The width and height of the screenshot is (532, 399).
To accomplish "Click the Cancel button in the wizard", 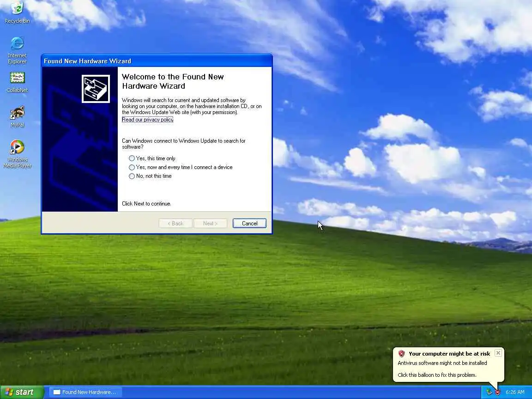I will point(249,223).
